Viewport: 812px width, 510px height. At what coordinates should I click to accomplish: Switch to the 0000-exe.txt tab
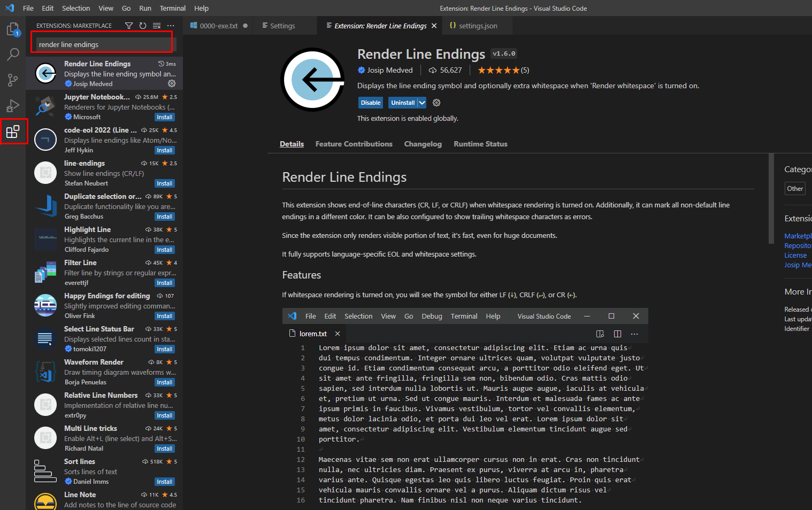(x=219, y=26)
